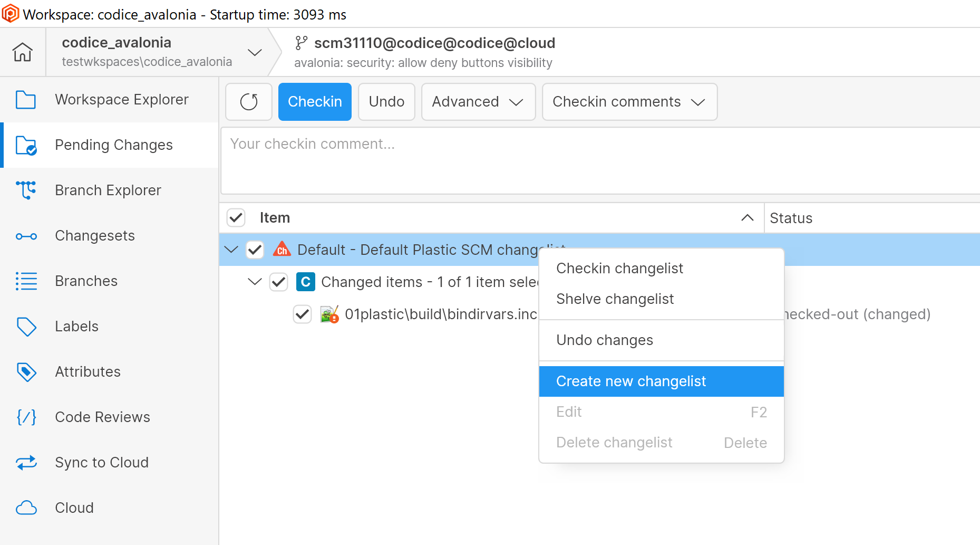Choose Create new changelist from the menu
980x545 pixels.
(x=631, y=381)
